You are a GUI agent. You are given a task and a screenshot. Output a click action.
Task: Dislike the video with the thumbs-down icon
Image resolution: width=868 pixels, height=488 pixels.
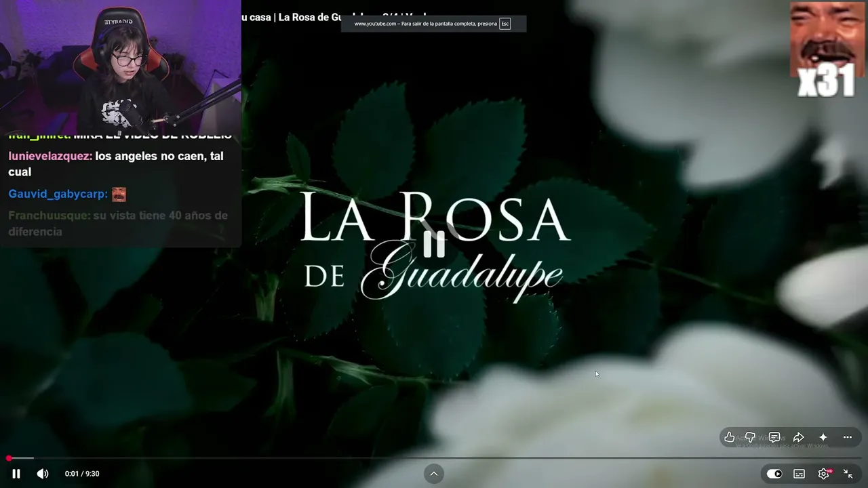pos(750,437)
